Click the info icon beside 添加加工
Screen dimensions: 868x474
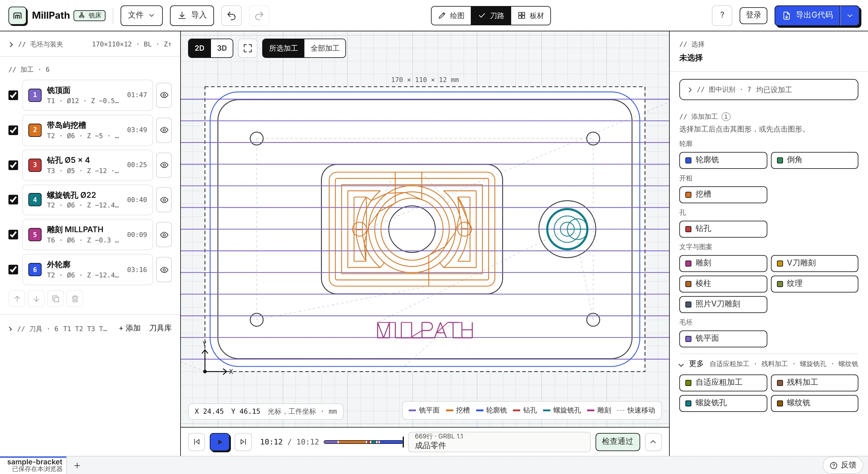[x=726, y=116]
